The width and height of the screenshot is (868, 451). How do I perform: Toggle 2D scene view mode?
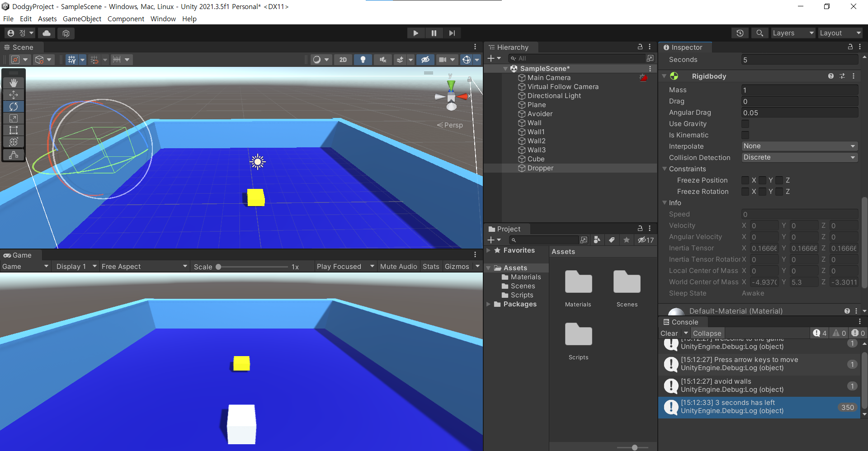pos(343,60)
